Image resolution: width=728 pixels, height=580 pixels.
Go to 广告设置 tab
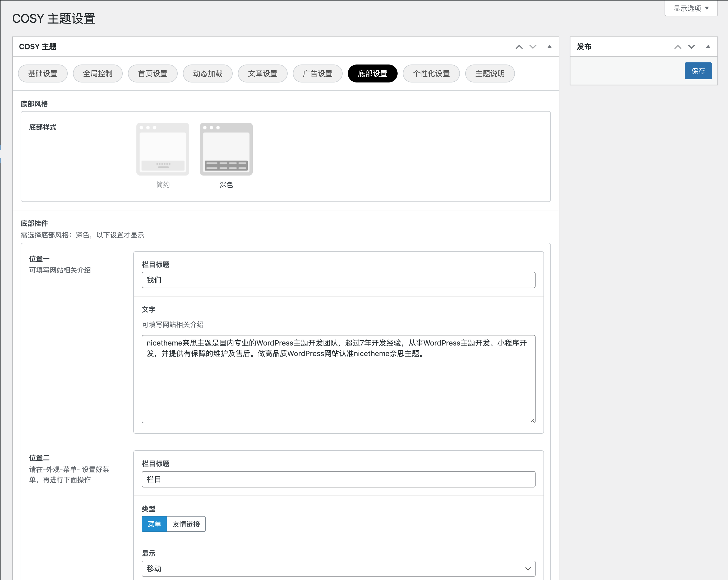pos(318,73)
